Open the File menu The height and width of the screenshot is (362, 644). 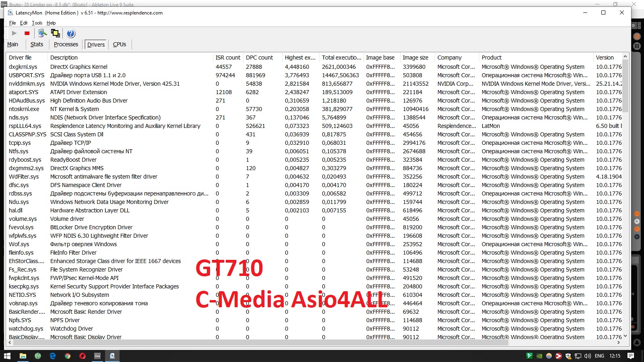pos(12,23)
